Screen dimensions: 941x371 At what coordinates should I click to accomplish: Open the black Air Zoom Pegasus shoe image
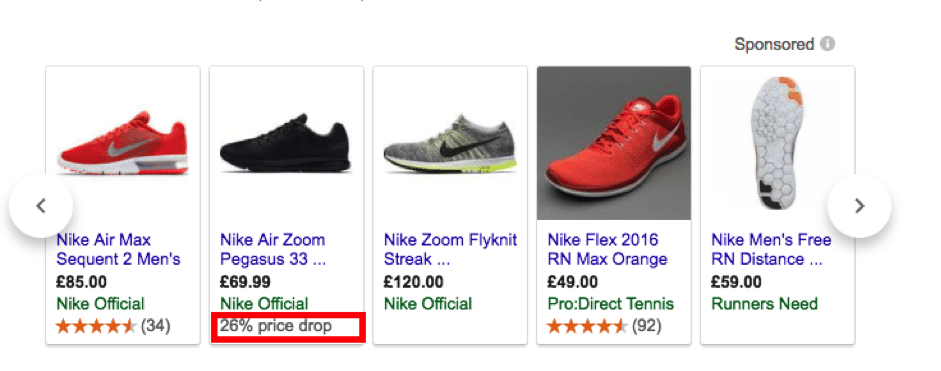(286, 144)
